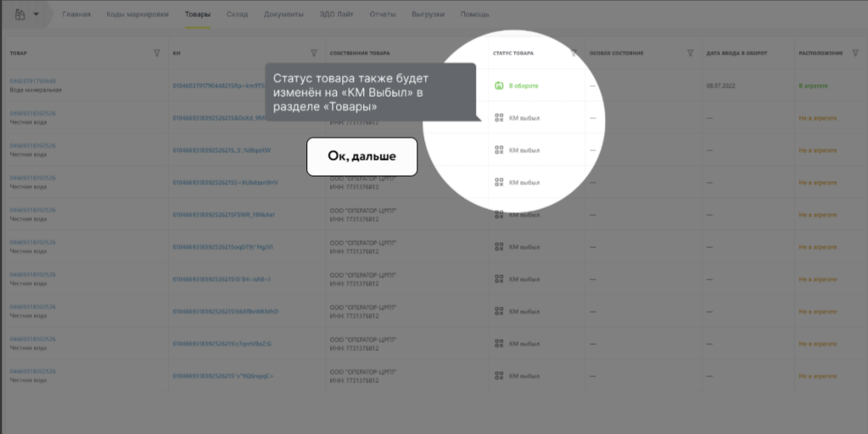Open the Коды маркировки section
Image resolution: width=868 pixels, height=434 pixels.
click(137, 14)
